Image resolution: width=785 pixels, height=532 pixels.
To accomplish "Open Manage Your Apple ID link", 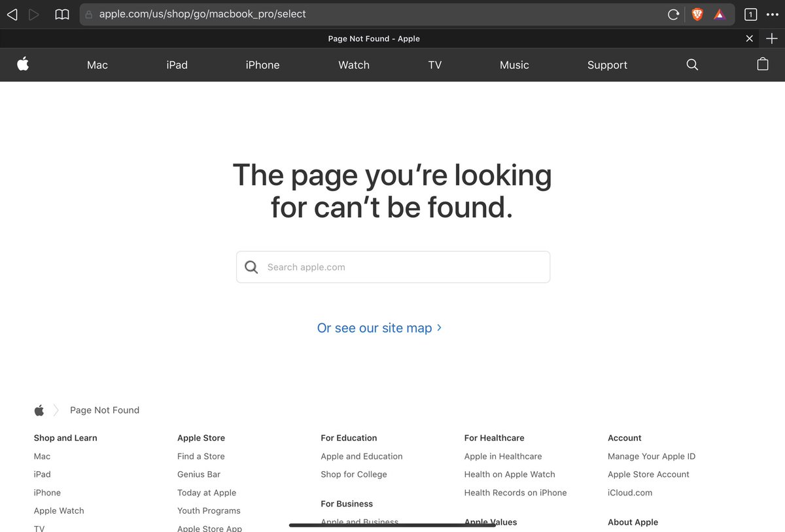I will click(x=652, y=456).
